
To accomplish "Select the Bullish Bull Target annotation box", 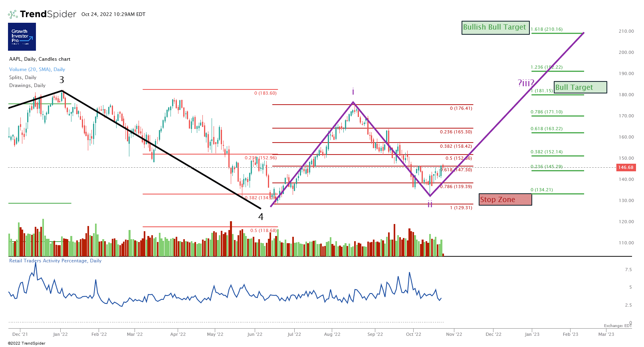I will coord(495,28).
